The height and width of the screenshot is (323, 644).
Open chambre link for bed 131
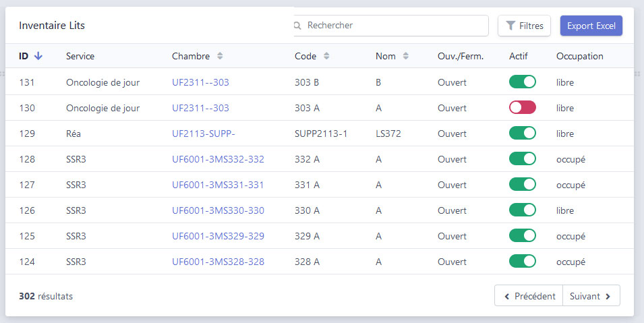[x=200, y=82]
